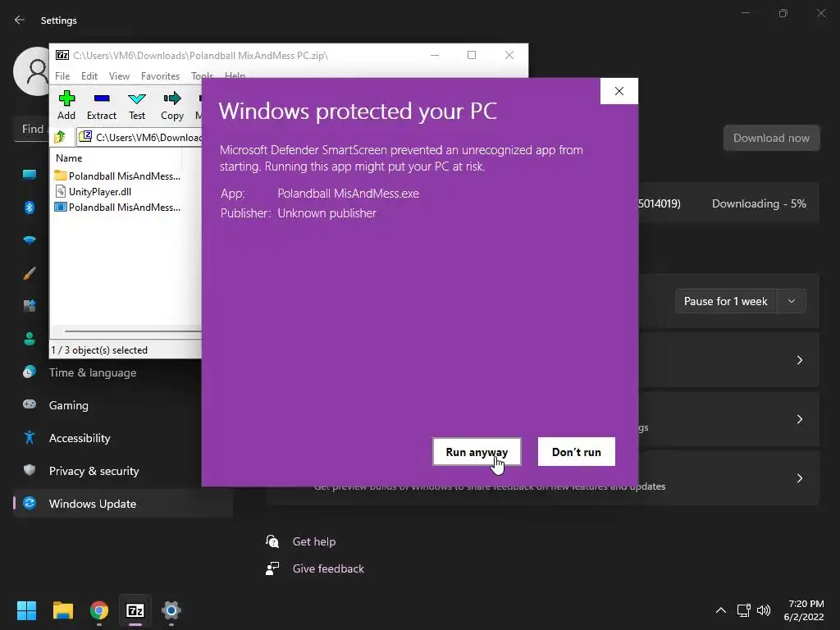Open the Favorites menu in 7-Zip
This screenshot has width=840, height=630.
click(x=160, y=76)
